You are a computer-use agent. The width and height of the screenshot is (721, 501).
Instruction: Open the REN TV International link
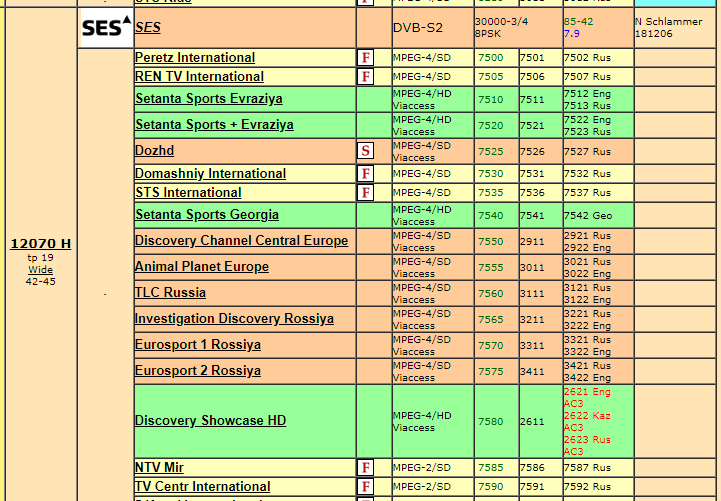pos(200,76)
